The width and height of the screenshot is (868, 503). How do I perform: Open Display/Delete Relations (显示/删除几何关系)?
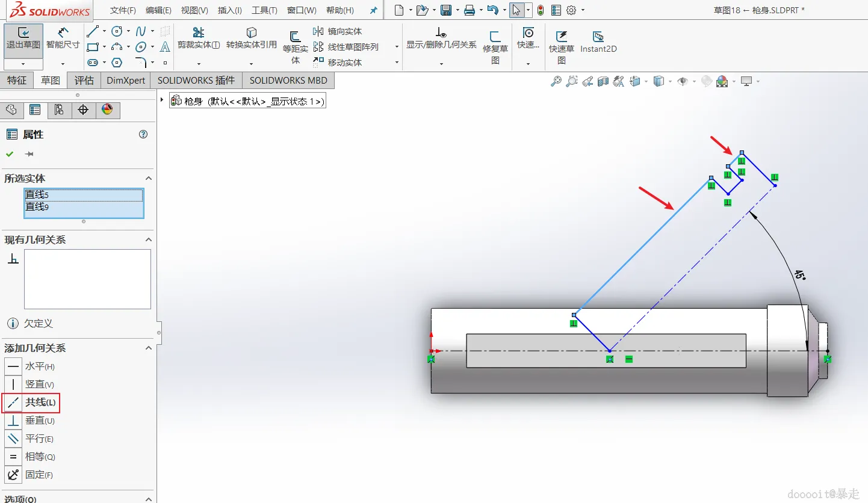point(441,39)
